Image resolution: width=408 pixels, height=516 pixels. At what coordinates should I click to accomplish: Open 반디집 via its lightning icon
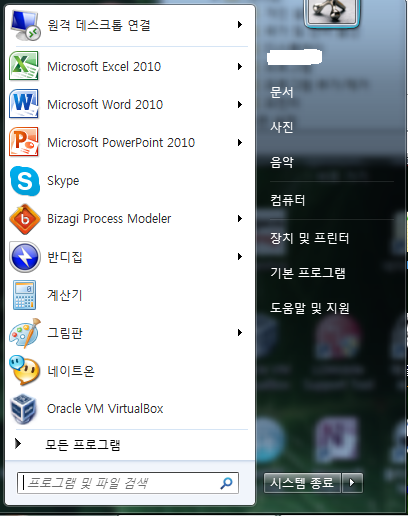pyautogui.click(x=25, y=257)
